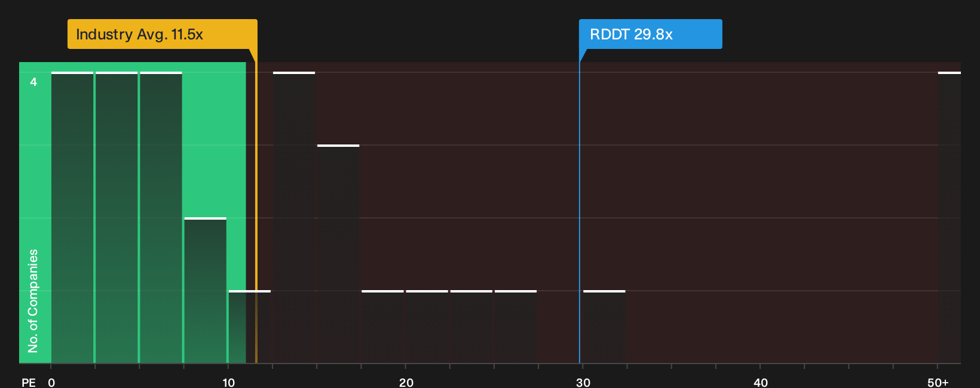Click the y-axis value 4
This screenshot has width=980, height=388.
[x=33, y=82]
